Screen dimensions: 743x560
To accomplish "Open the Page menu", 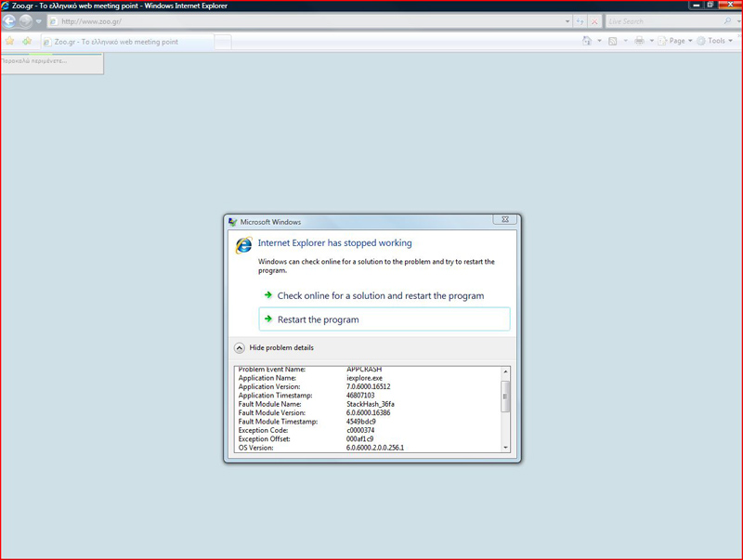I will click(675, 41).
